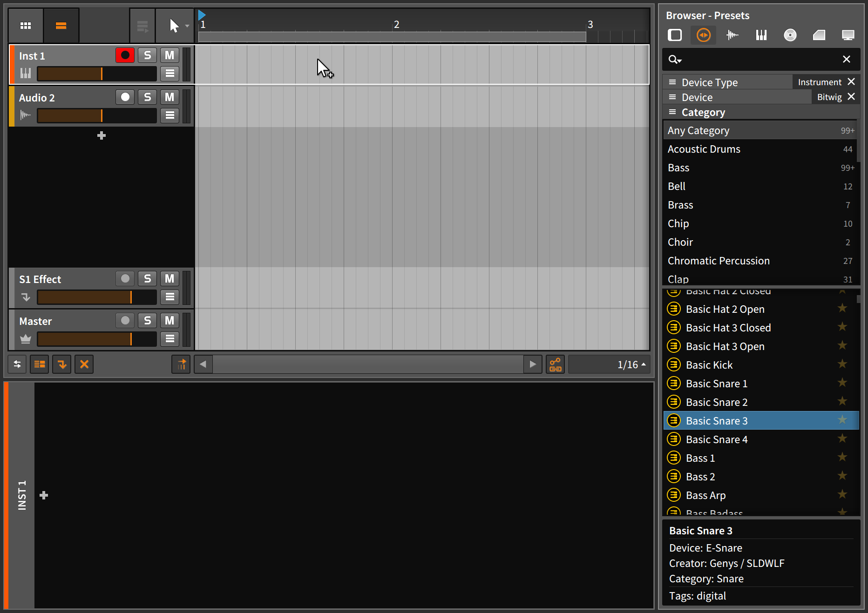The image size is (868, 613).
Task: Favorite Basic Kick with its star
Action: point(842,364)
